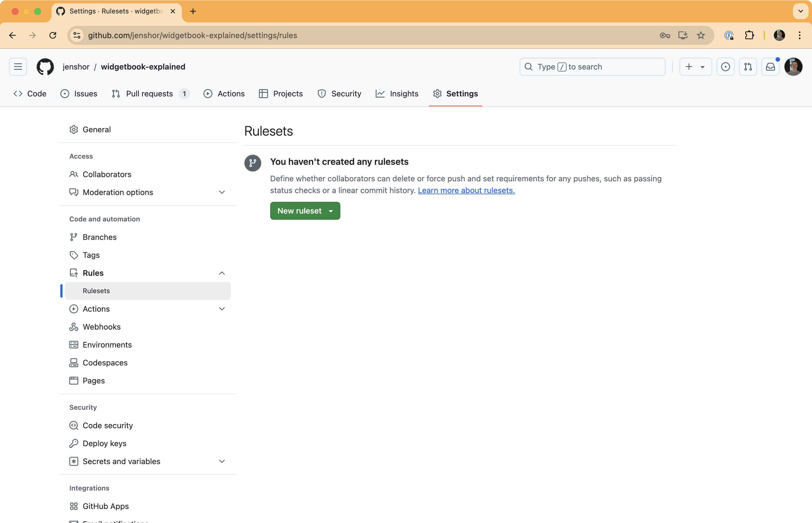Expand Moderation options in sidebar
Image resolution: width=812 pixels, height=523 pixels.
point(222,192)
